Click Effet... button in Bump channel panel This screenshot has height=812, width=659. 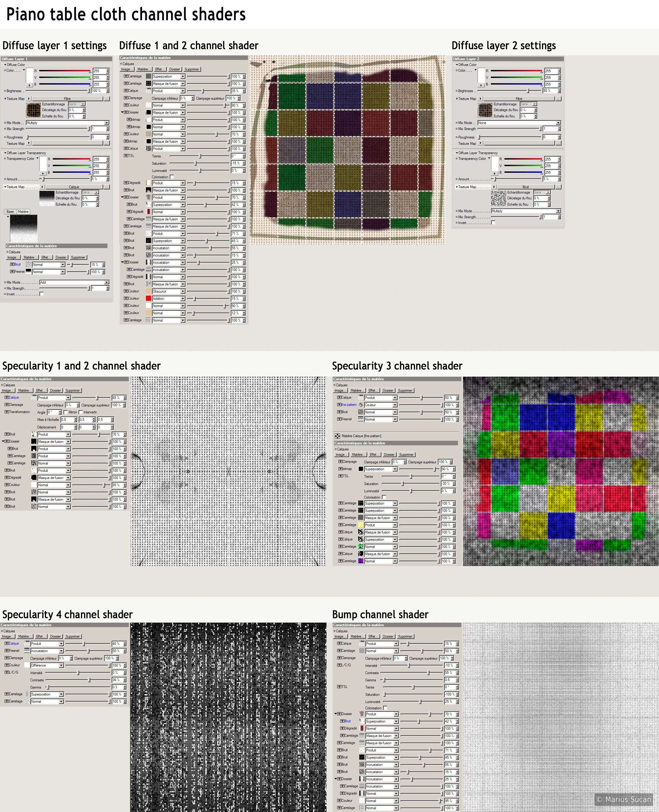pyautogui.click(x=373, y=636)
